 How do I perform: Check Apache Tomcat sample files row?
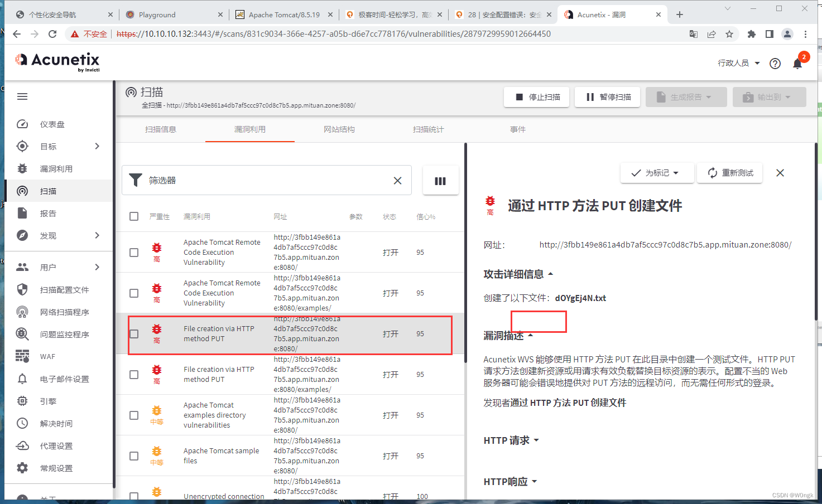coord(134,456)
